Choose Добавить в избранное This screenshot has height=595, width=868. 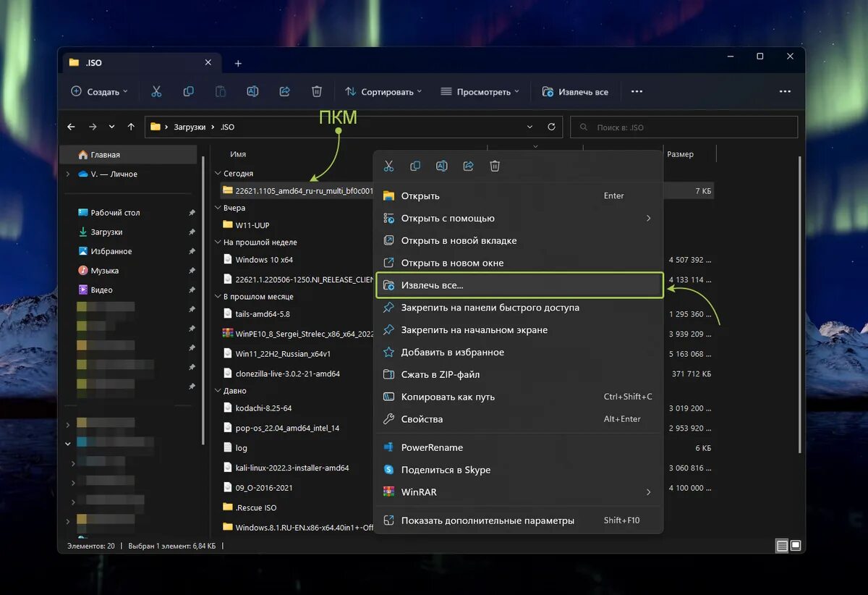click(518, 352)
